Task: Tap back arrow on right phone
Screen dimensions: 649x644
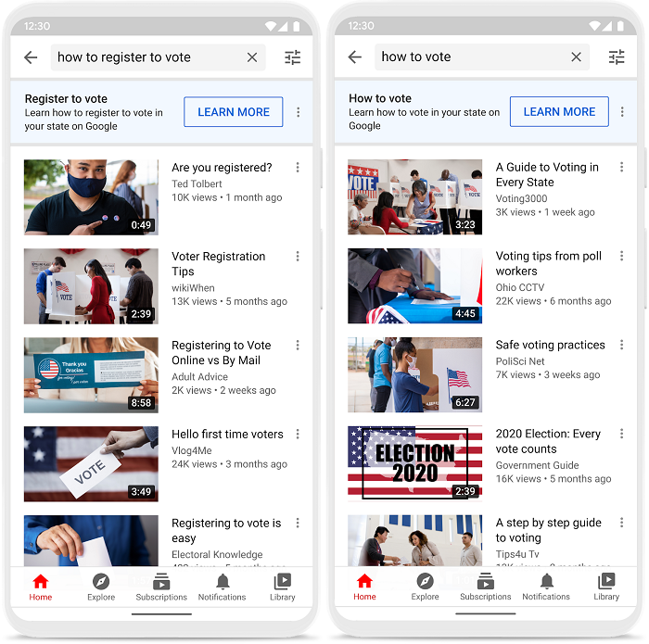Action: (355, 57)
